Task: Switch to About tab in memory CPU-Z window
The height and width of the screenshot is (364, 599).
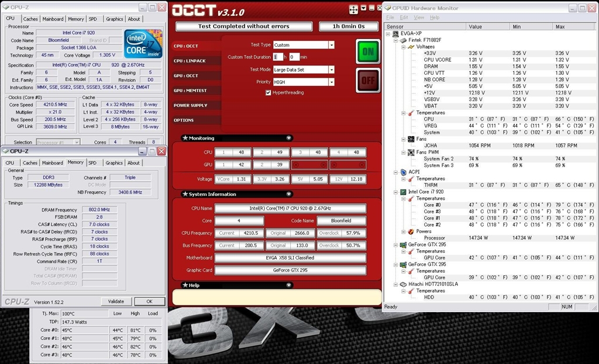Action: pyautogui.click(x=133, y=163)
